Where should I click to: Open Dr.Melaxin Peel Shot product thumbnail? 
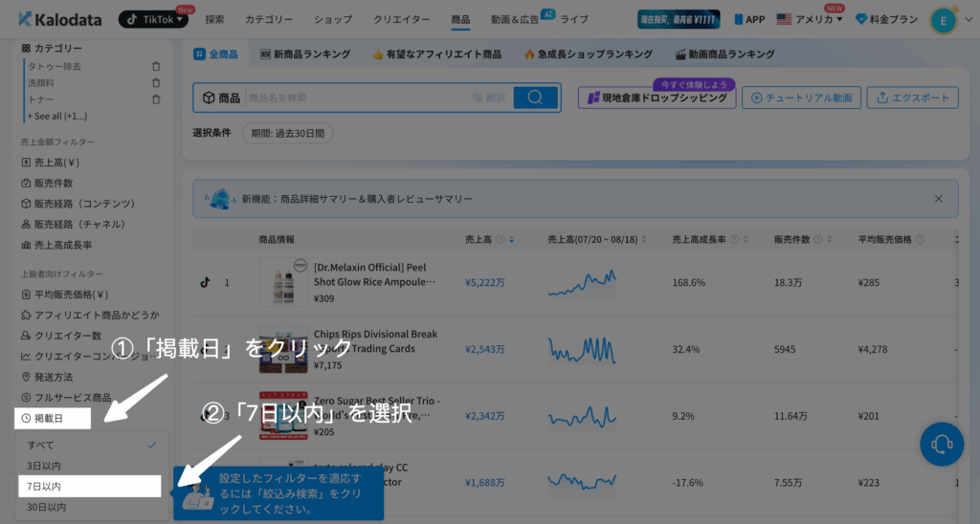[x=283, y=282]
